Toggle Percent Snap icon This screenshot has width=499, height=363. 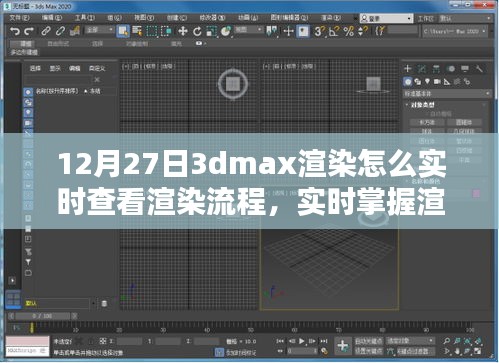(x=349, y=31)
